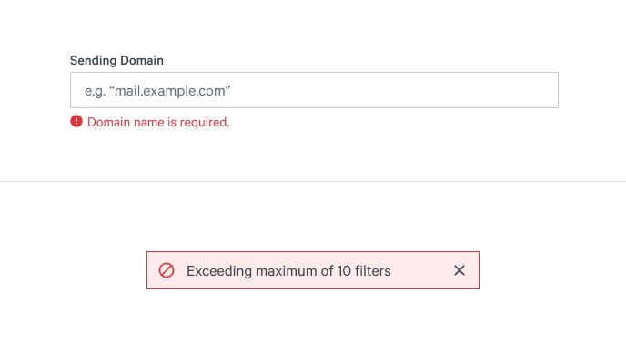Screen dimensions: 626x364
Task: Focus the field showing "mail.example.com" placeholder
Action: [314, 90]
